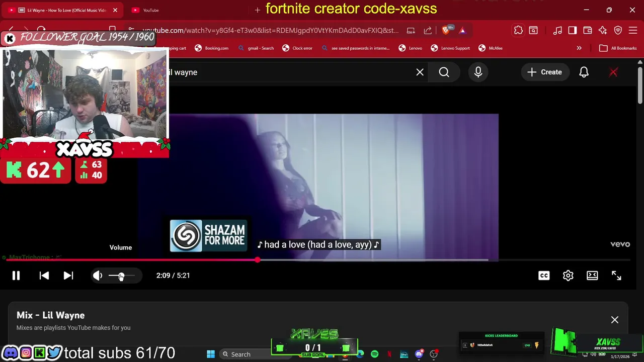The image size is (644, 362).
Task: Open the Windows Start button
Action: click(211, 354)
